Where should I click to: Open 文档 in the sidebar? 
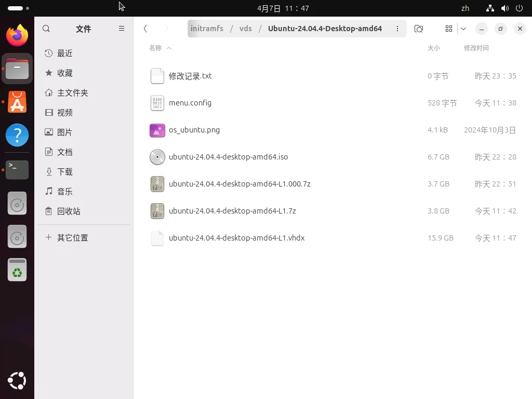pyautogui.click(x=84, y=152)
